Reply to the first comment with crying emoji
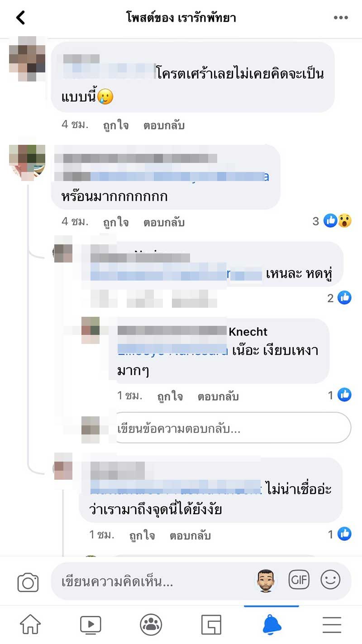Screen dimensions: 362x644 164,125
